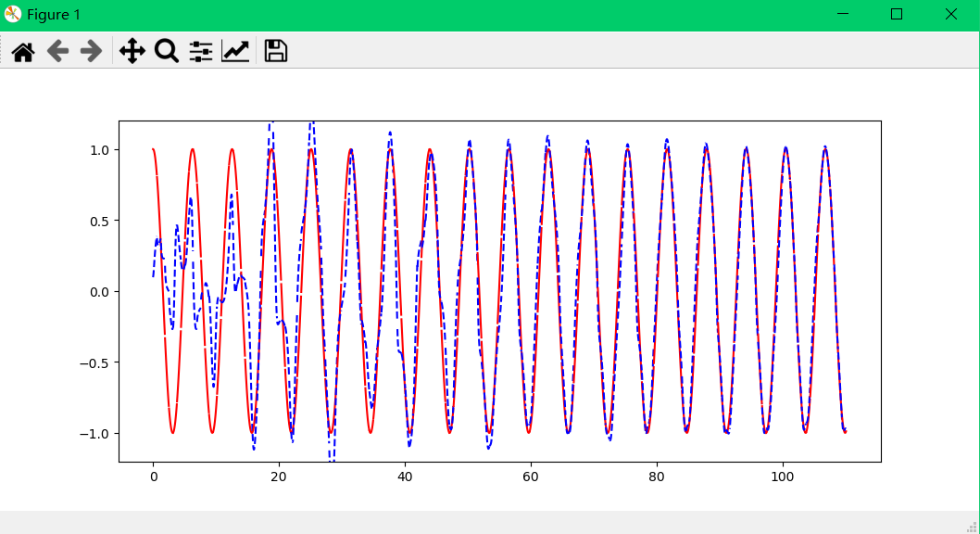Click the y-axis tick label 1.0
Viewport: 980px width, 534px height.
97,149
